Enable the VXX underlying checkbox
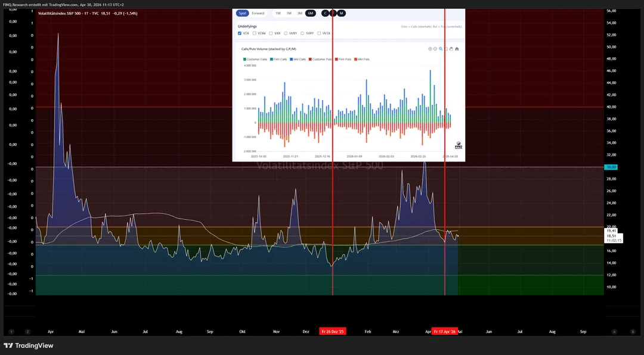 pos(271,33)
